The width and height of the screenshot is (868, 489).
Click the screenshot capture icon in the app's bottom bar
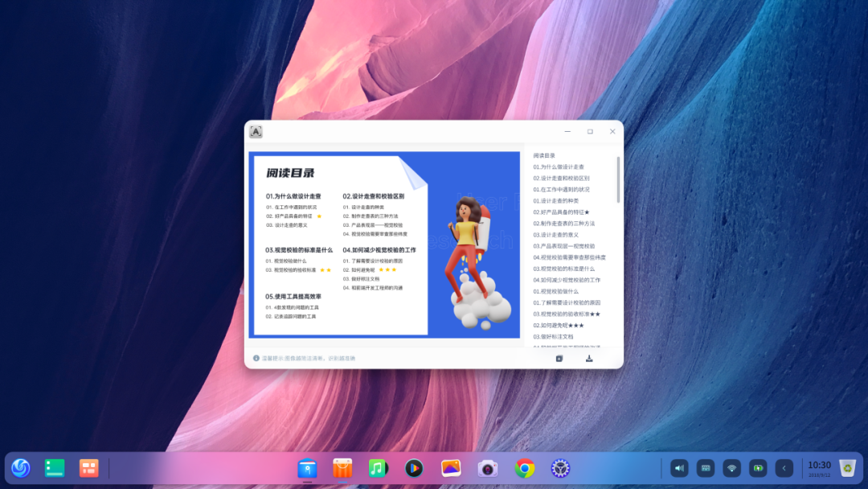pyautogui.click(x=559, y=360)
